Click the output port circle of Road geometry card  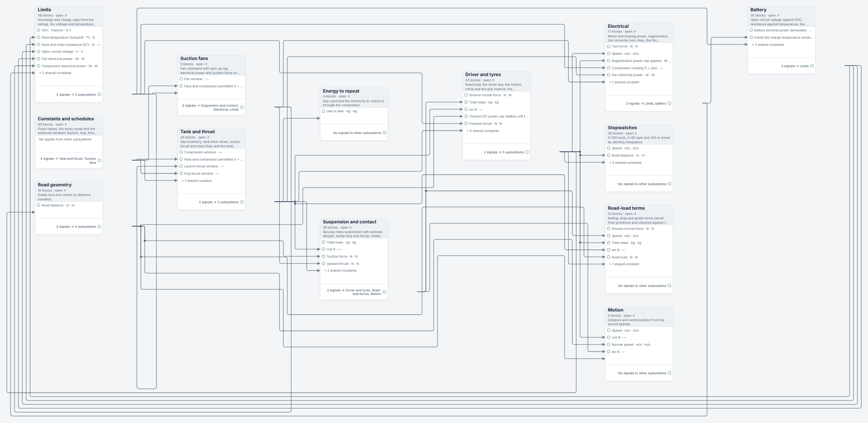pyautogui.click(x=99, y=227)
